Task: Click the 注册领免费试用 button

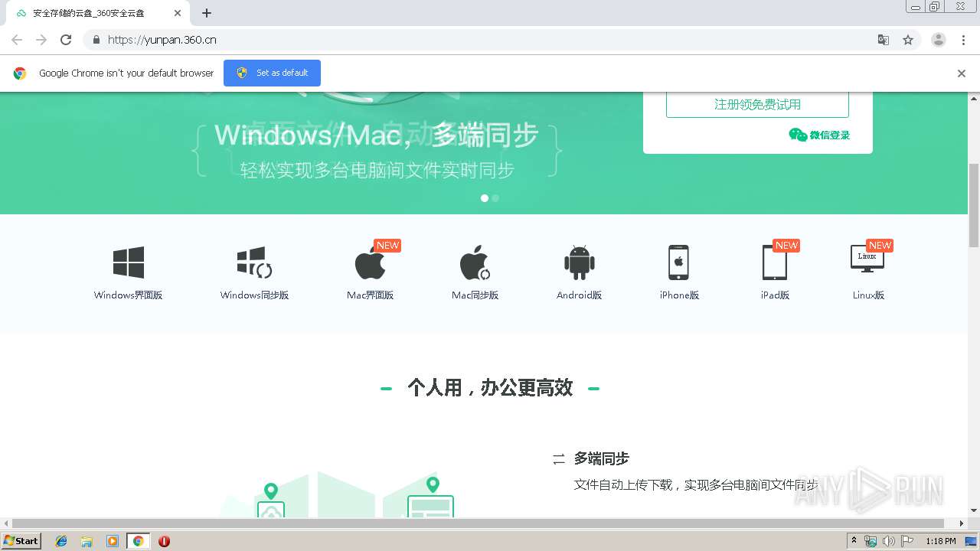Action: coord(757,105)
